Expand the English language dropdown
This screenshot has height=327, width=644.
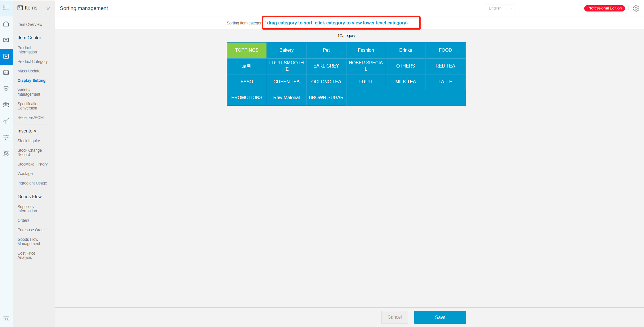coord(500,8)
